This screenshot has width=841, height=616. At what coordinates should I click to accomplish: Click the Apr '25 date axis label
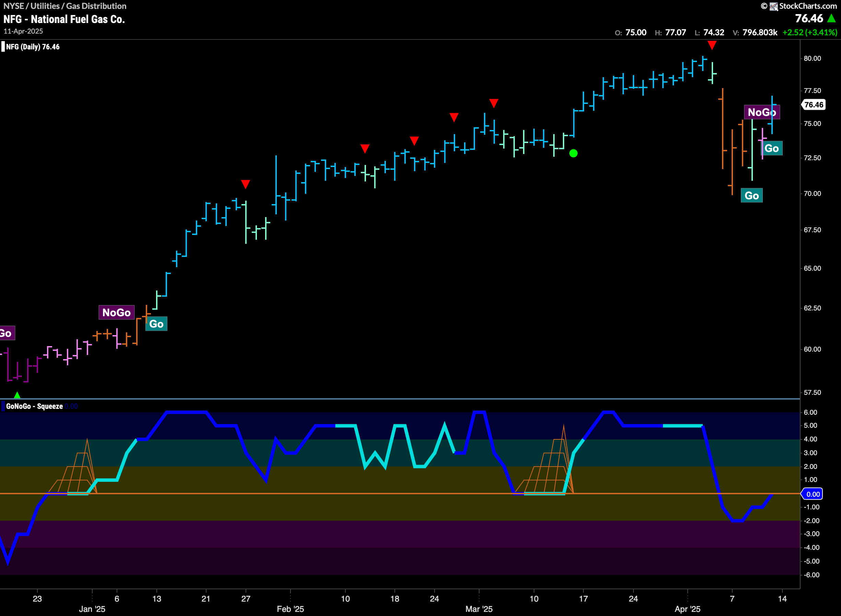[687, 609]
